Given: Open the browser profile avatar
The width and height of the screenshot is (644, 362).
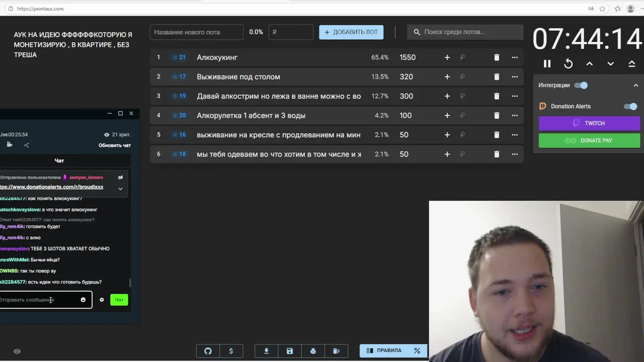Looking at the screenshot, I should click(630, 9).
